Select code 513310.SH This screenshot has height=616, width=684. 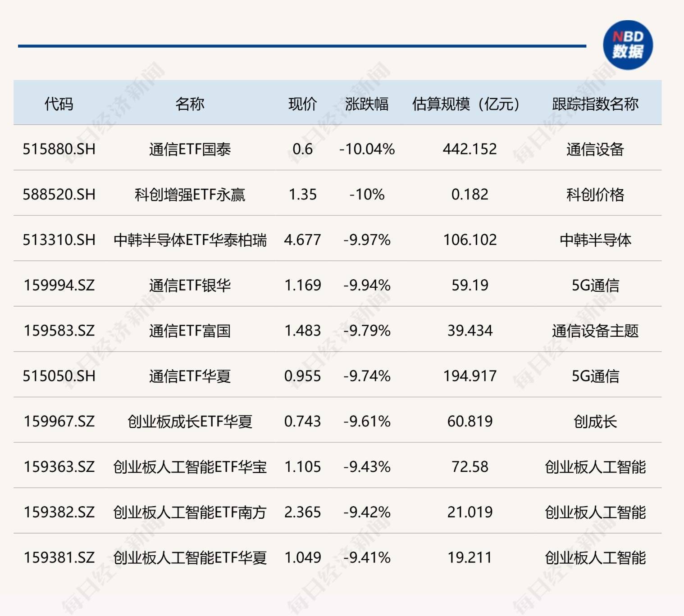59,240
